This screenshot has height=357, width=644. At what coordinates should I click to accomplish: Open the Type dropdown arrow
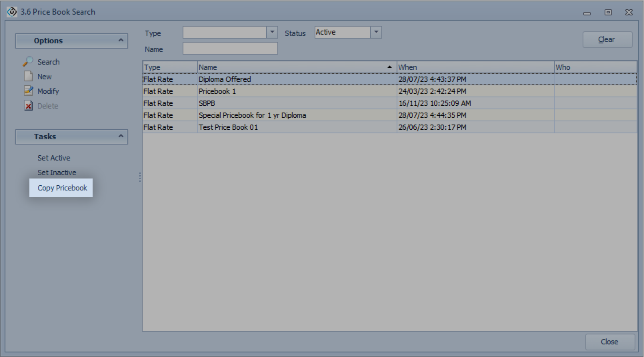click(x=271, y=33)
